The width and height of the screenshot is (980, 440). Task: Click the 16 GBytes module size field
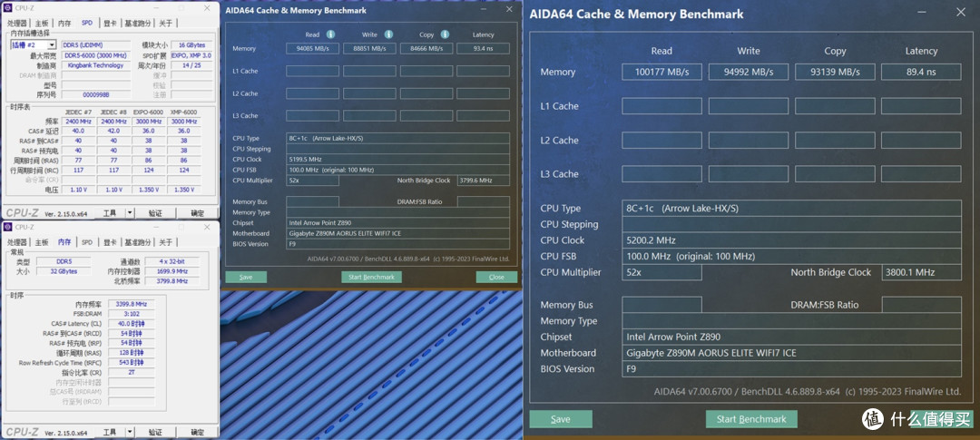tap(191, 45)
